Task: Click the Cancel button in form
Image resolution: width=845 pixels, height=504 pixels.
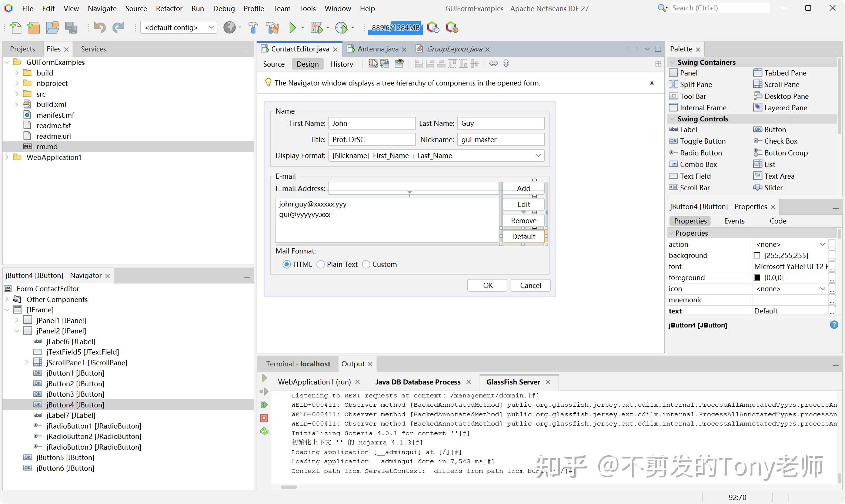Action: point(530,285)
